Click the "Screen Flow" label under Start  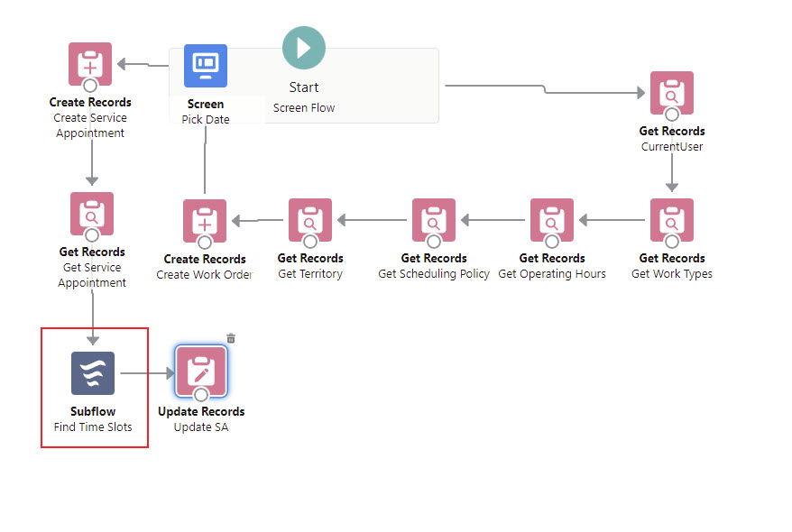(304, 107)
